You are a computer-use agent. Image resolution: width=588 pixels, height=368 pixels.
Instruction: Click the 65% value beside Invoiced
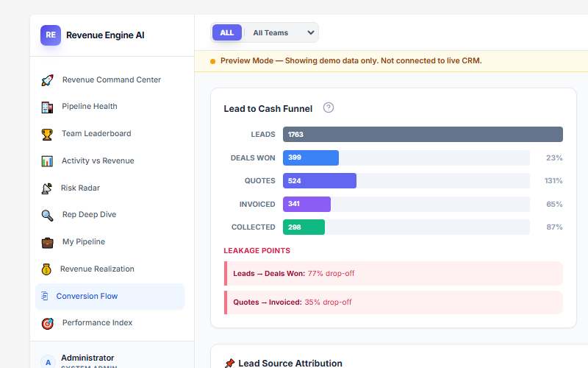554,205
